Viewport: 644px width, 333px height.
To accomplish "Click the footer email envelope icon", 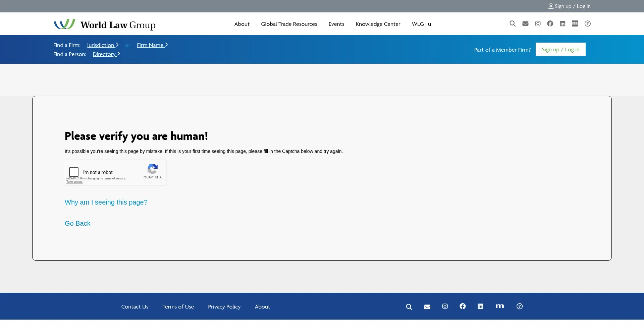I will coord(427,307).
